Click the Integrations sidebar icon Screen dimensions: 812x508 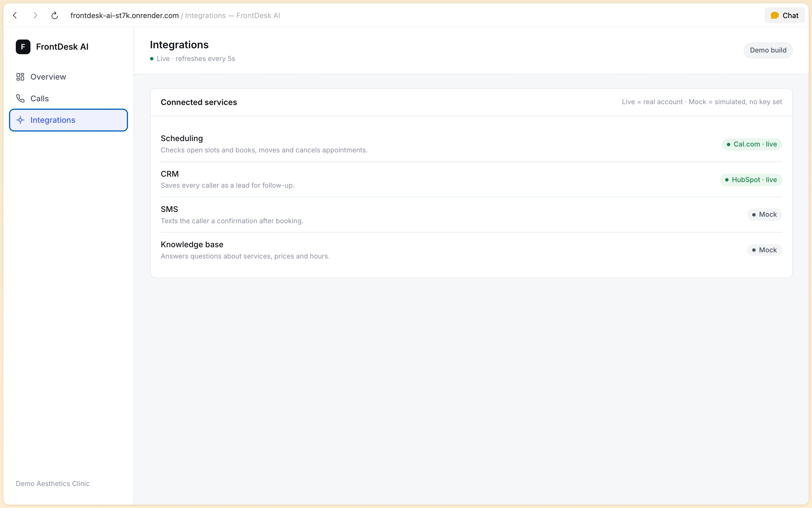point(20,120)
